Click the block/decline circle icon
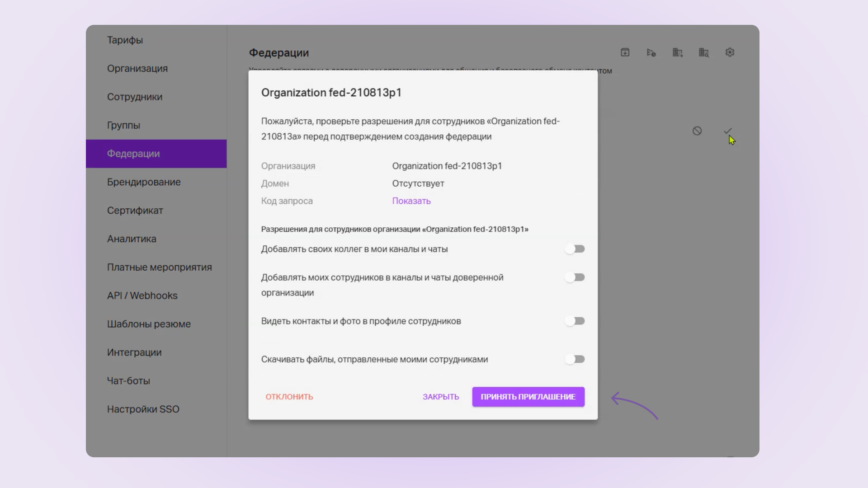Image resolution: width=868 pixels, height=488 pixels. 697,131
